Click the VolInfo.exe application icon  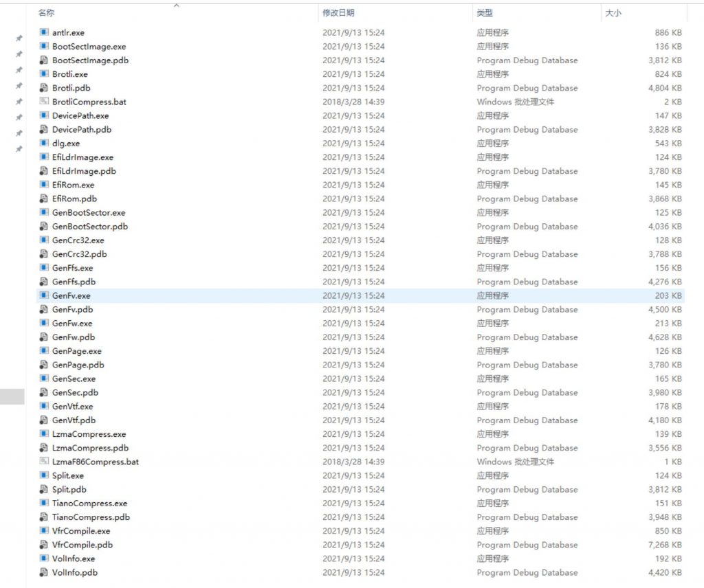pos(44,558)
